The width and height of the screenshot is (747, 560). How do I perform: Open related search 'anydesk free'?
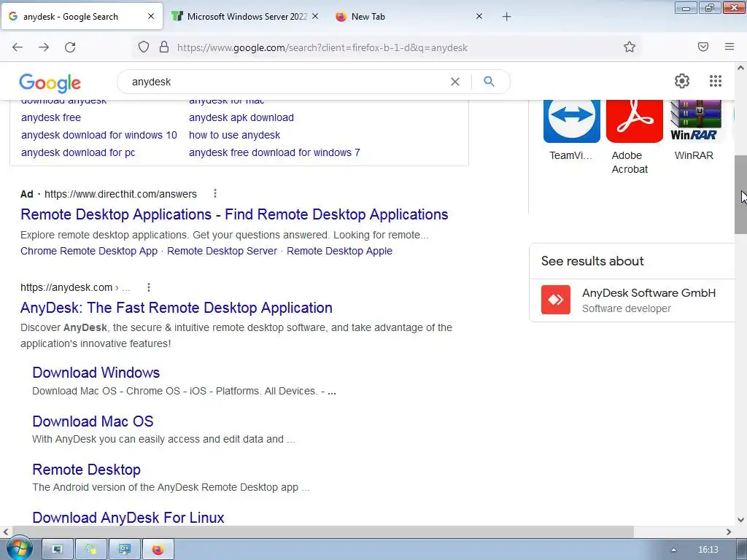[x=51, y=117]
